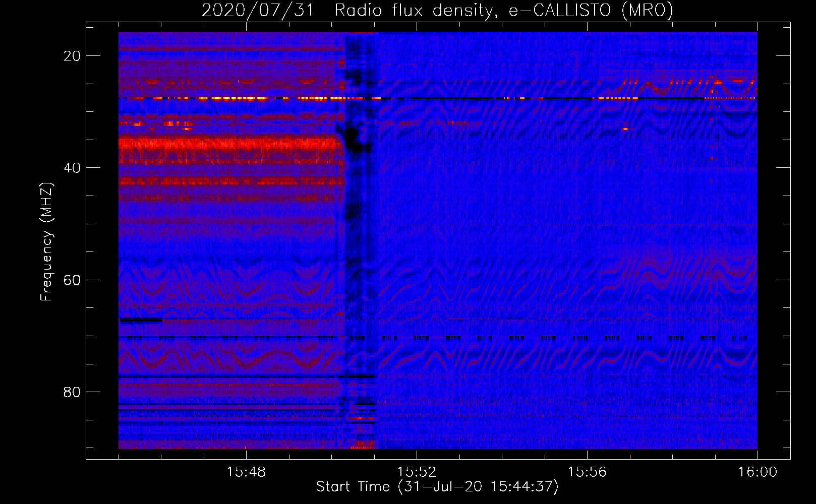Click the 16:00 time axis label
This screenshot has width=816, height=504.
coord(757,472)
